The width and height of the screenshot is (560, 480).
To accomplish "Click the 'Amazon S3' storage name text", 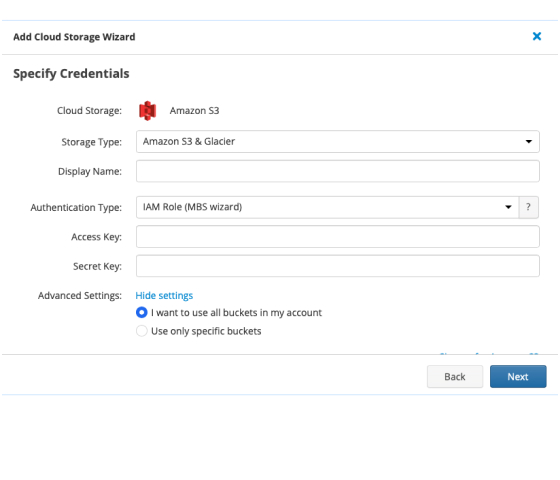I will [x=194, y=111].
